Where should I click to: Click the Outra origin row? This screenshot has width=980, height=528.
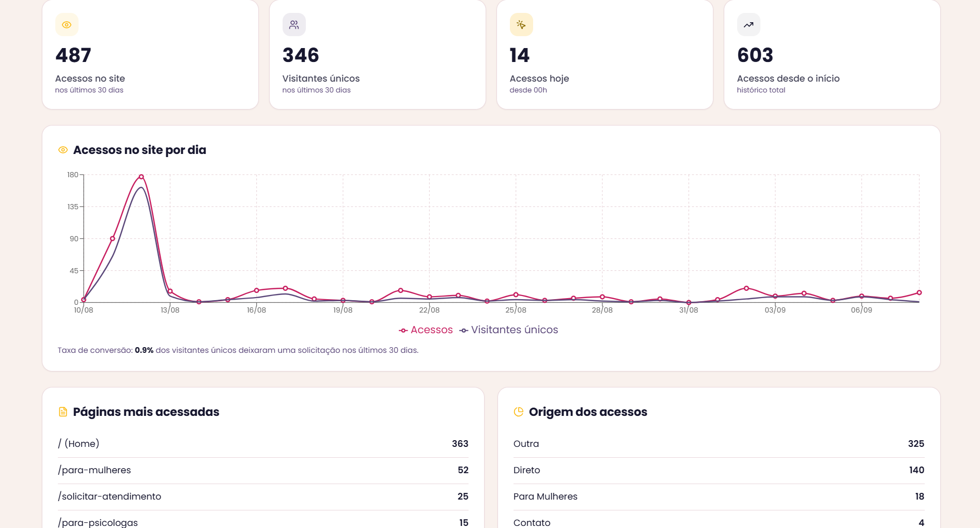click(719, 444)
